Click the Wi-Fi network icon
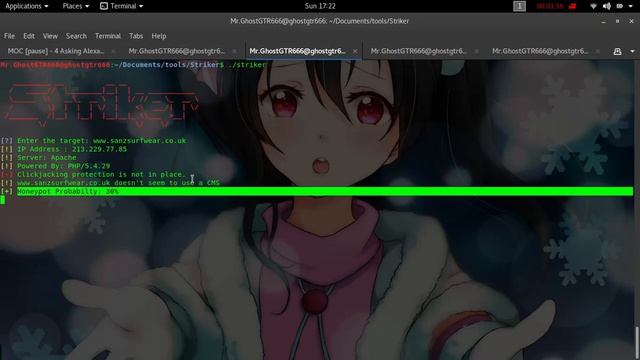The height and width of the screenshot is (360, 640). 594,6
